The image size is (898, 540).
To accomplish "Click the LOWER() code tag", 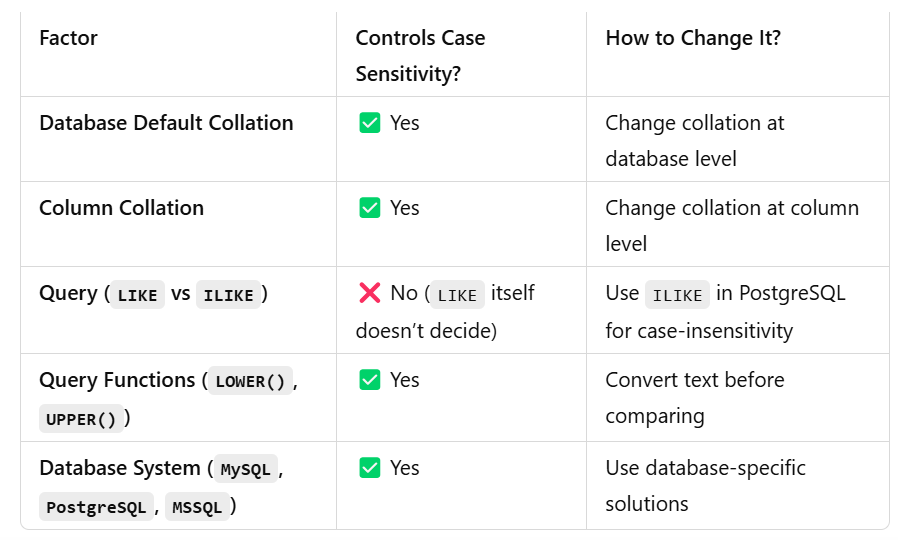I will 250,381.
